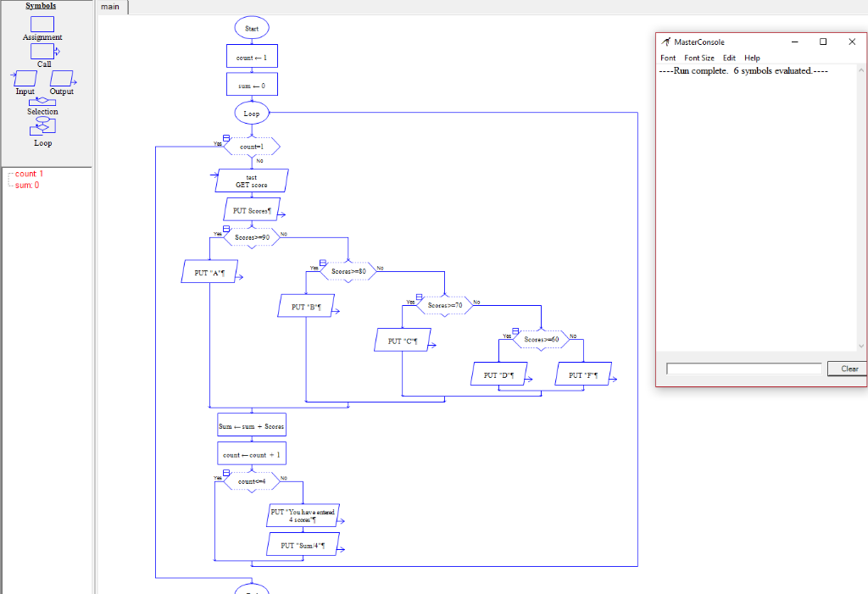Select the sum ← 0 assignment box

coord(251,84)
